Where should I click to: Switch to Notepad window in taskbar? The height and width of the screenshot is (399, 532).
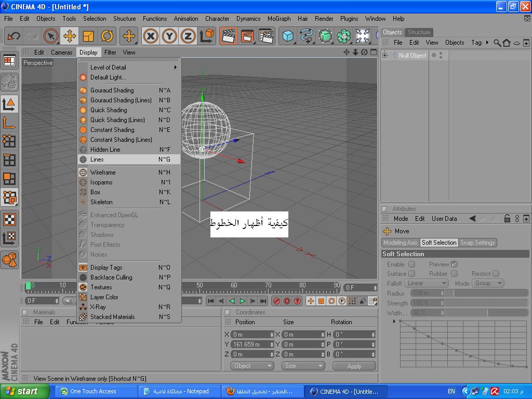(179, 392)
